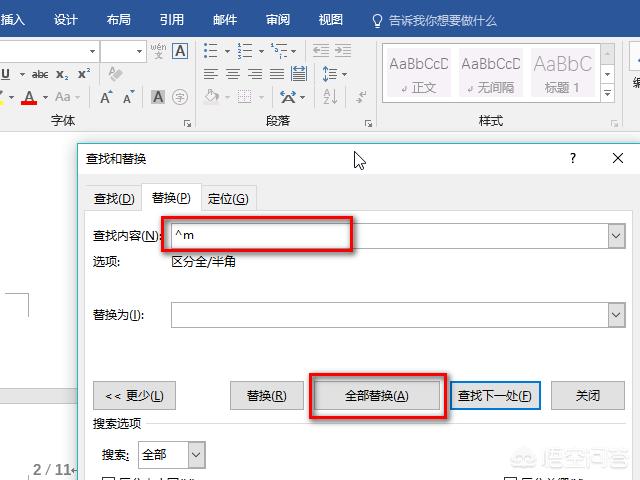
Task: Decrease font size with the shrink A button
Action: pyautogui.click(x=129, y=97)
